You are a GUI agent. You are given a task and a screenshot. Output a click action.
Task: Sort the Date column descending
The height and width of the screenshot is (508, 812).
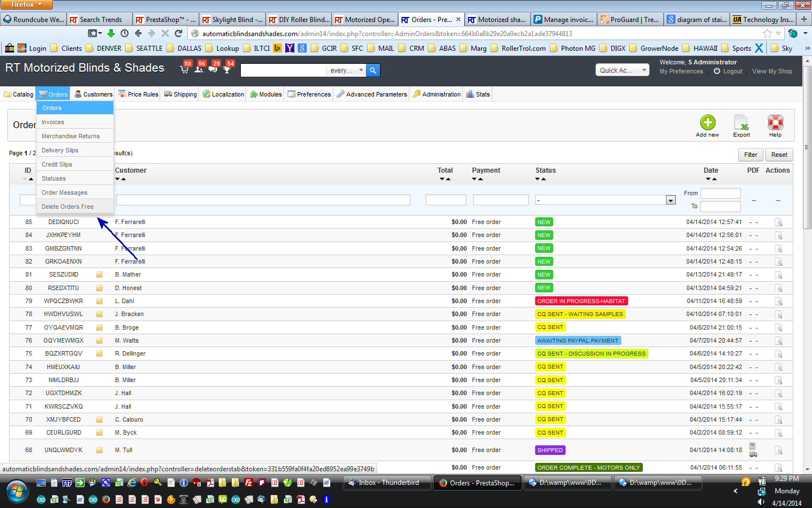click(x=708, y=179)
